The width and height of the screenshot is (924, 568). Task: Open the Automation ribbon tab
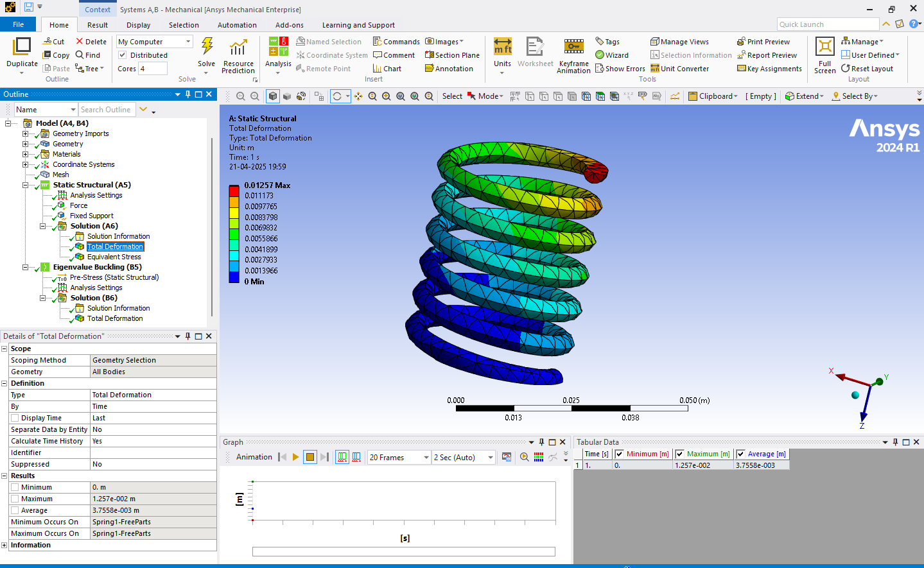pos(237,25)
